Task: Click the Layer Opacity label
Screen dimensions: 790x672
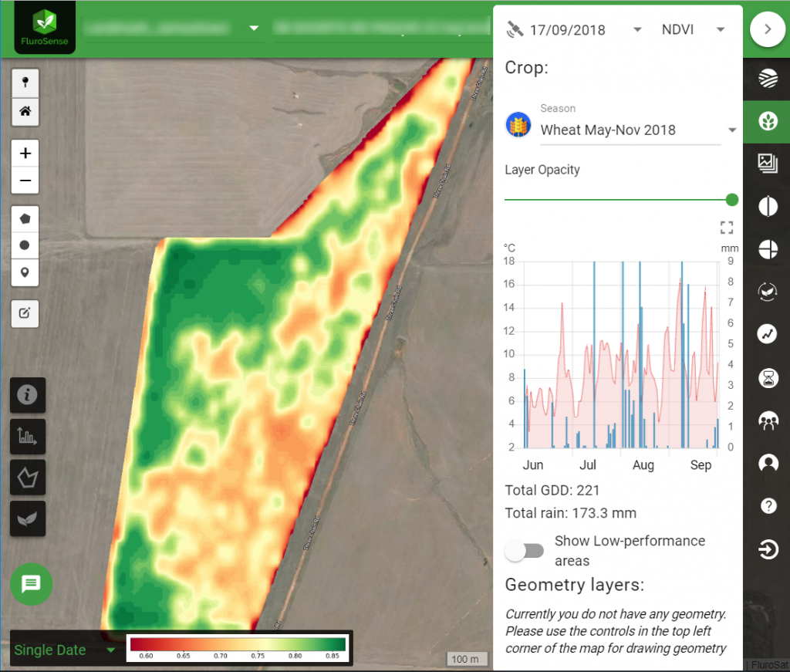Action: 542,170
